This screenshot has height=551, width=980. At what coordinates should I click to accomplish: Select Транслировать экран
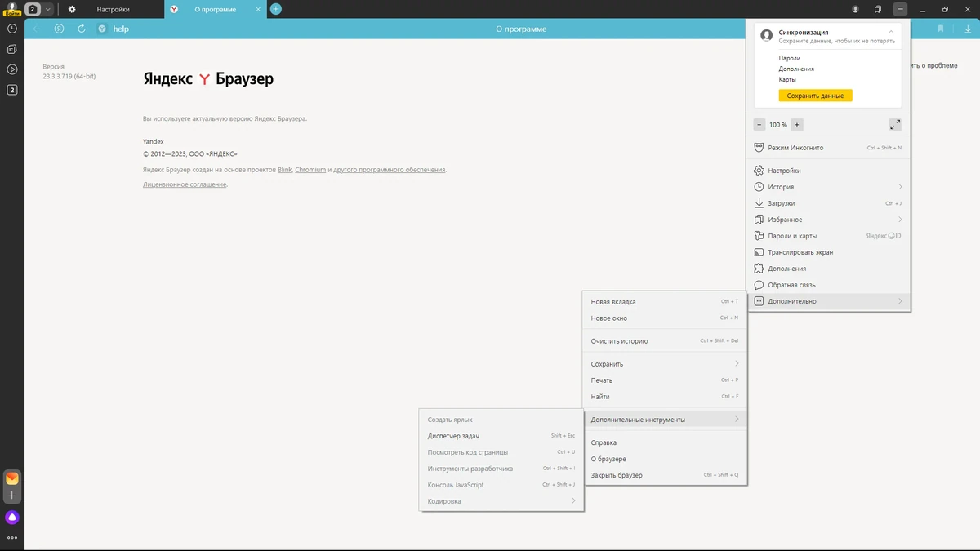pyautogui.click(x=829, y=252)
